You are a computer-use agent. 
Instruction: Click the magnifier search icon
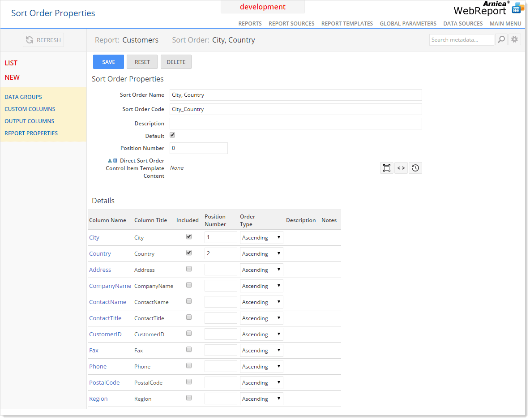click(501, 40)
